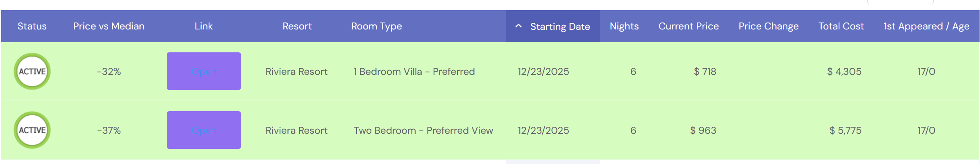Sort by Starting Date column header
The width and height of the screenshot is (980, 164).
tap(560, 27)
